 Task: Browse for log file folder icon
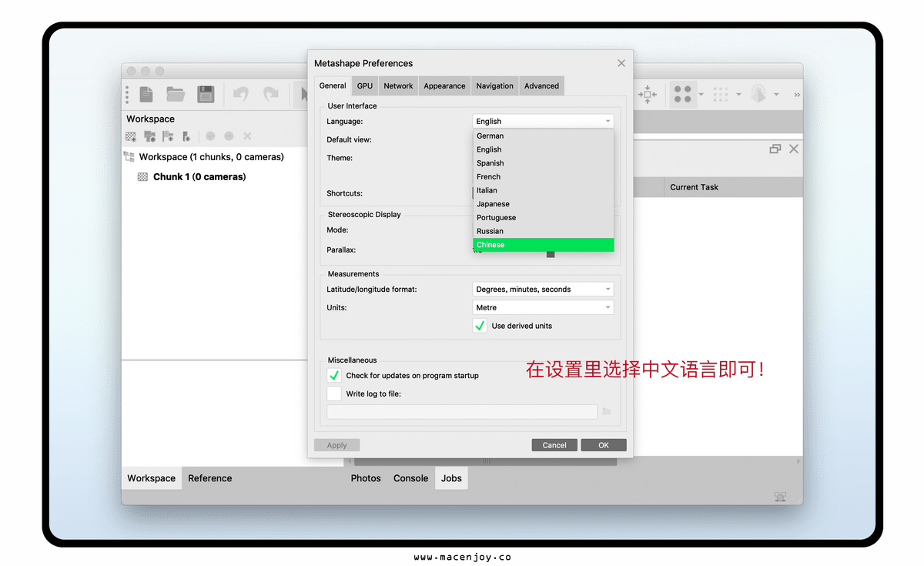(607, 412)
